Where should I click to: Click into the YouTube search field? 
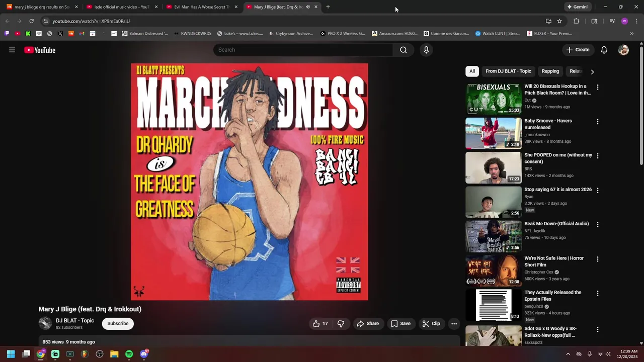coord(303,50)
